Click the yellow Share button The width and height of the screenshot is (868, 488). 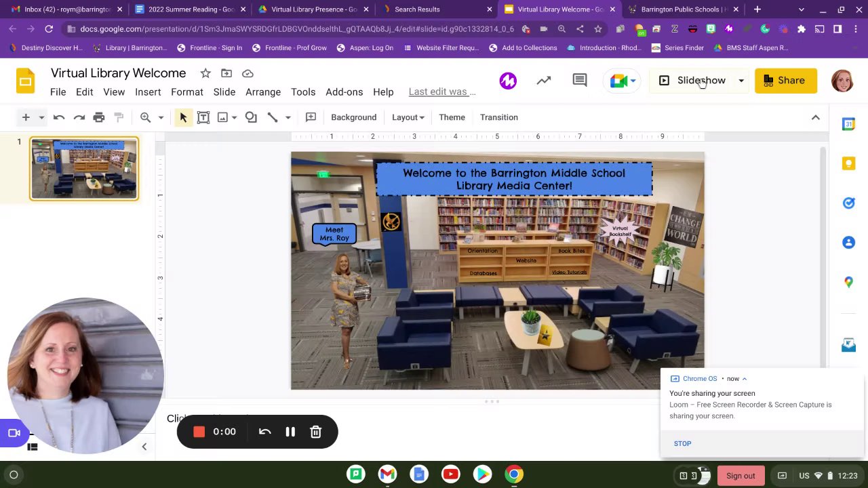(x=785, y=81)
